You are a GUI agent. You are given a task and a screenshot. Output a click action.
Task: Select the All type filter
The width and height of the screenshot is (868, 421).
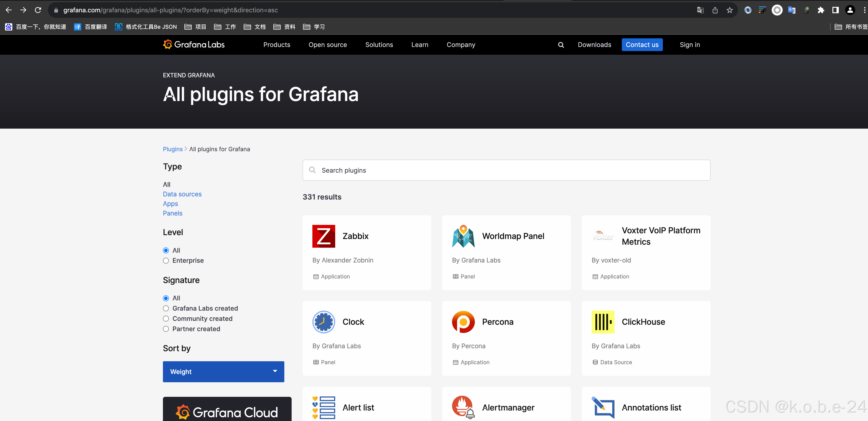(x=166, y=185)
